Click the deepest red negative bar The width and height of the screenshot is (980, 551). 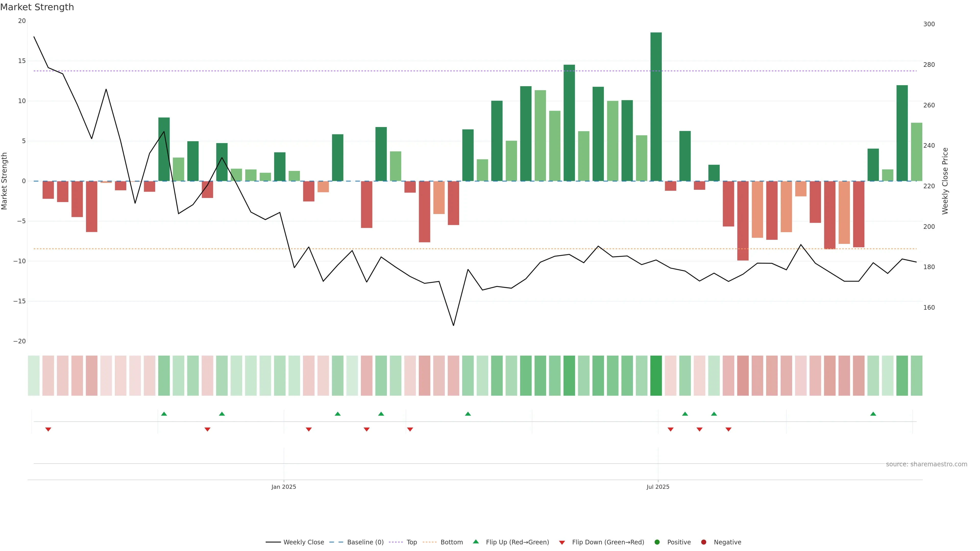tap(743, 221)
